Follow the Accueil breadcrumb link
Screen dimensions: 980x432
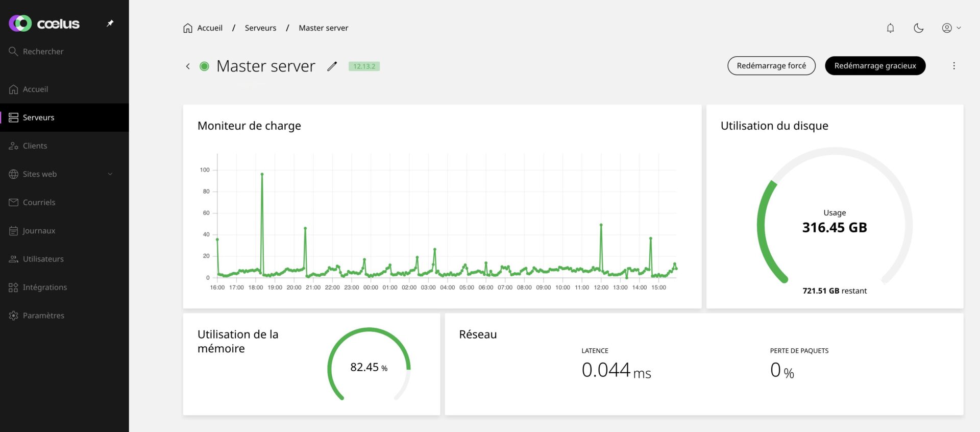click(210, 28)
